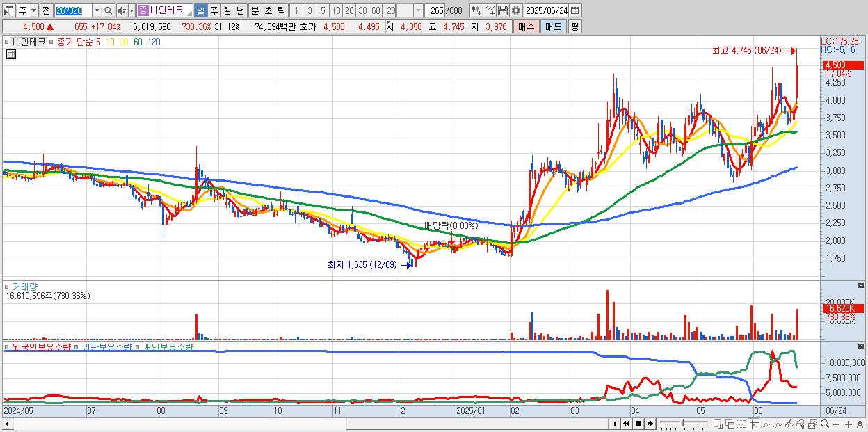The width and height of the screenshot is (868, 432).
Task: Open the stock code history dropdown arrow
Action: (x=97, y=10)
